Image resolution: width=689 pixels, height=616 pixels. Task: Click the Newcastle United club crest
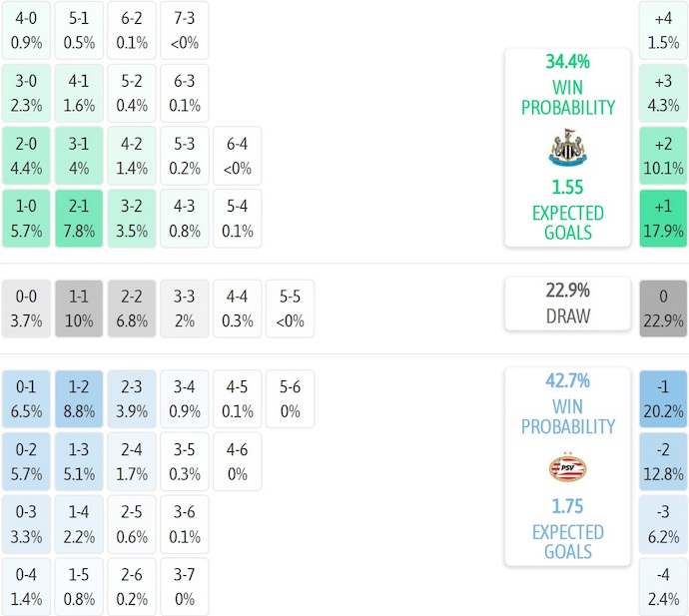[568, 148]
